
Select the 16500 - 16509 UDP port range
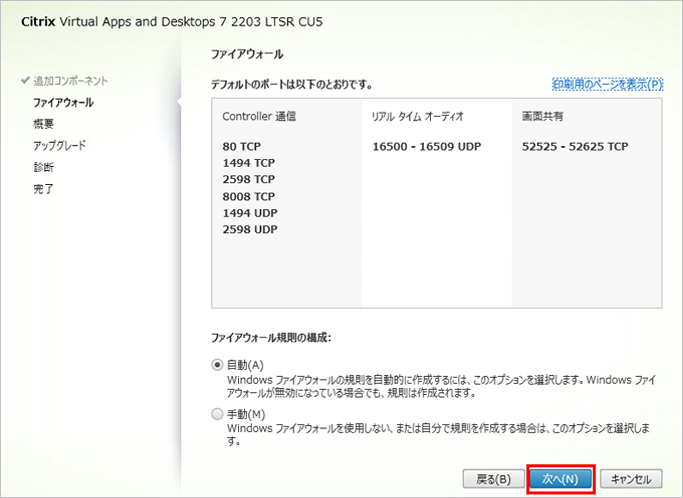click(x=426, y=146)
